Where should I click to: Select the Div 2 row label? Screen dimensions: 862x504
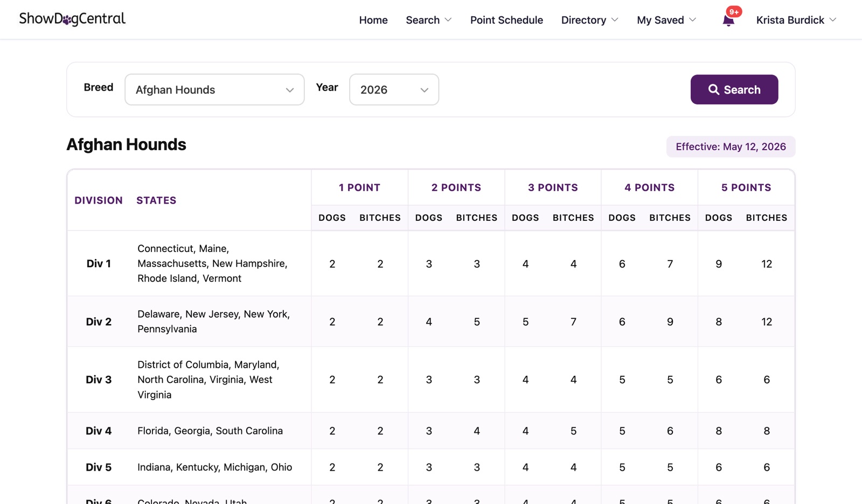click(99, 321)
